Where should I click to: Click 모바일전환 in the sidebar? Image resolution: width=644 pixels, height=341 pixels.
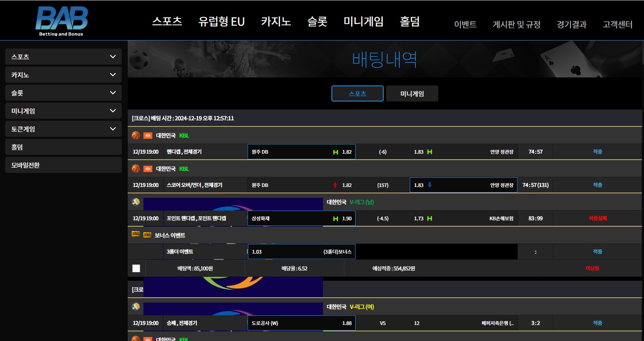click(63, 165)
